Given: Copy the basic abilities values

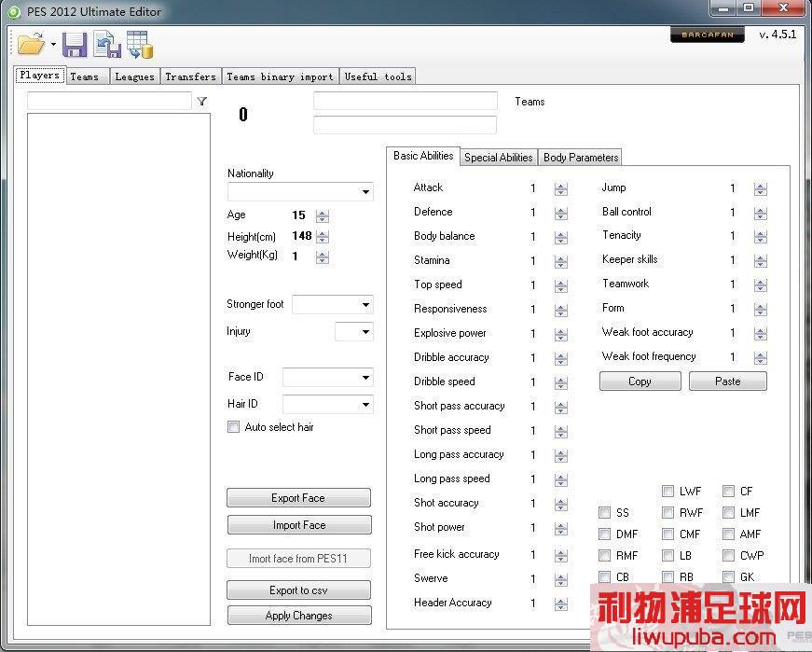Looking at the screenshot, I should click(x=640, y=381).
